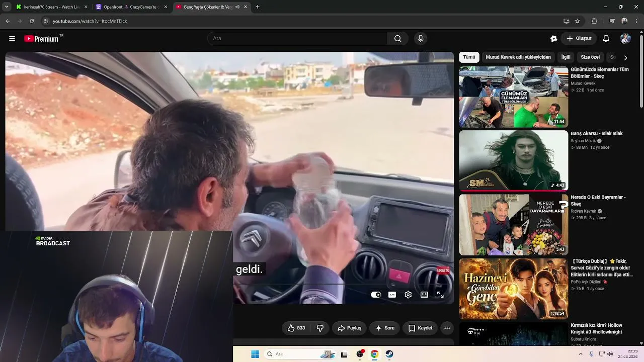
Task: Open the YouTube guide hamburger menu
Action: coord(12,39)
